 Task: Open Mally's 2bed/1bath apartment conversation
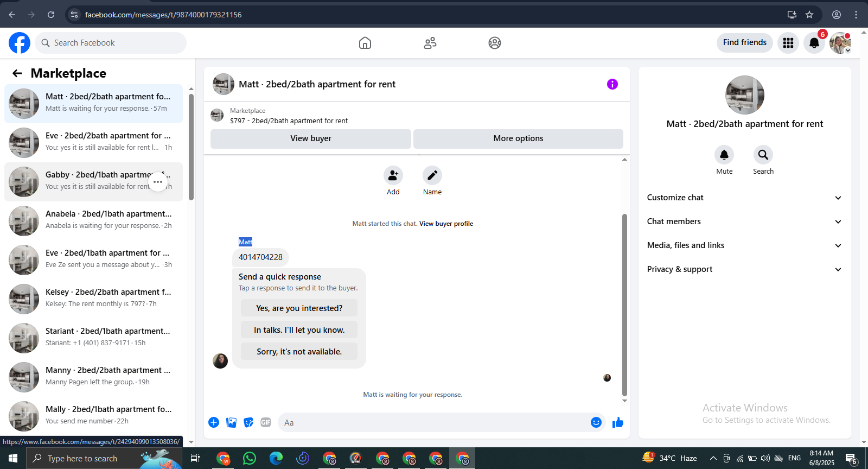[93, 416]
